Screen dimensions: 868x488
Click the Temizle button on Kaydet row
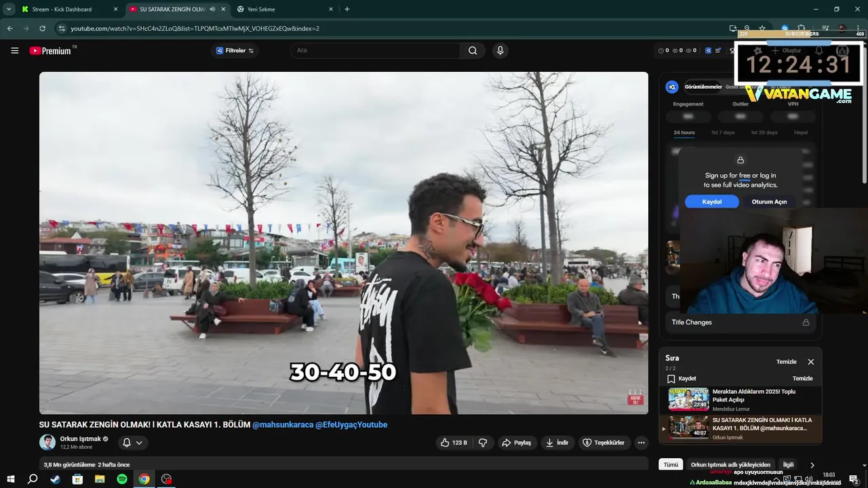point(803,378)
